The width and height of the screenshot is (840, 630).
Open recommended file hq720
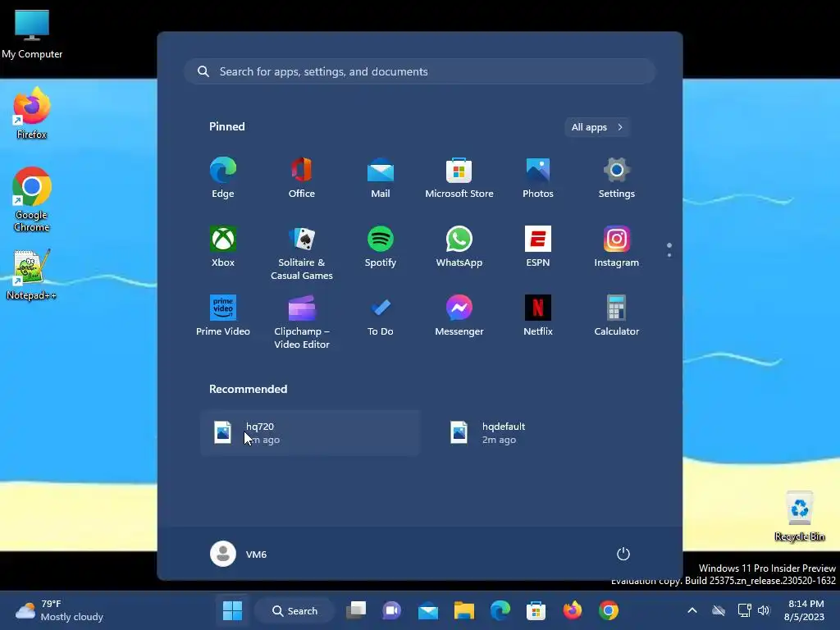(x=311, y=433)
